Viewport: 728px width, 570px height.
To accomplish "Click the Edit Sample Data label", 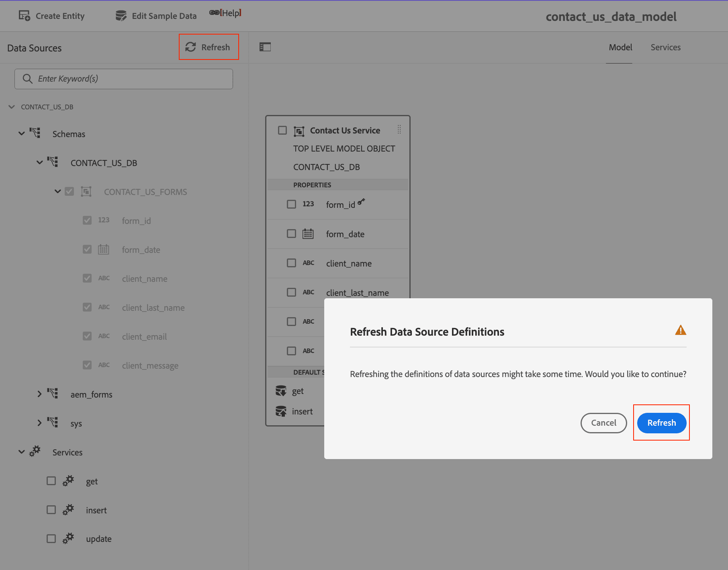I will coord(164,16).
